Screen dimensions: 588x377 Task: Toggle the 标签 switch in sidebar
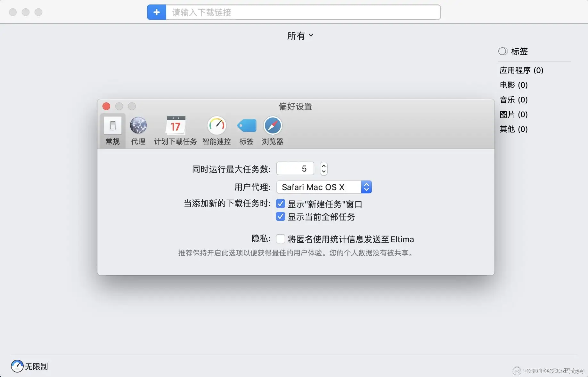(503, 51)
